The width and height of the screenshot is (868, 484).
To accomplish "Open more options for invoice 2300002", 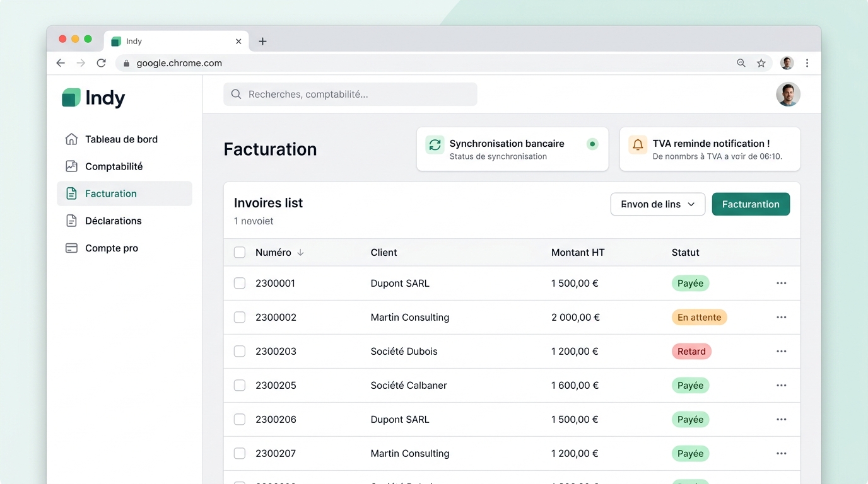I will (x=781, y=318).
